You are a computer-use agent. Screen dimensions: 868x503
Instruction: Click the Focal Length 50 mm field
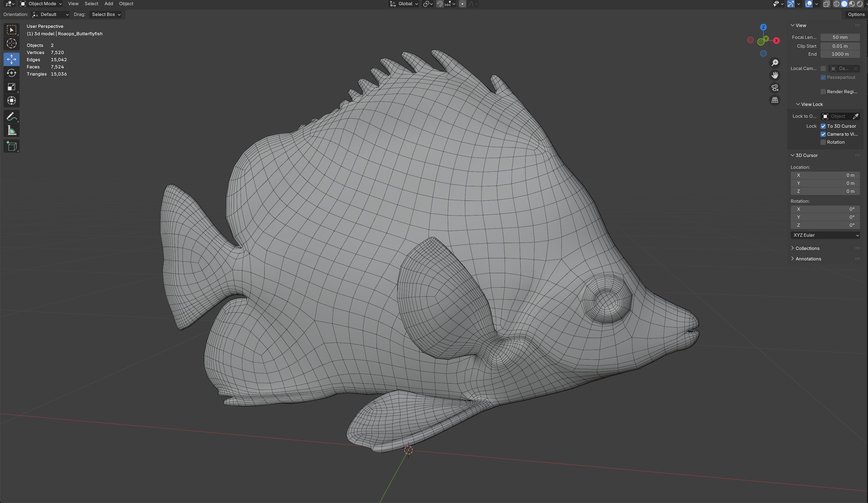click(840, 37)
